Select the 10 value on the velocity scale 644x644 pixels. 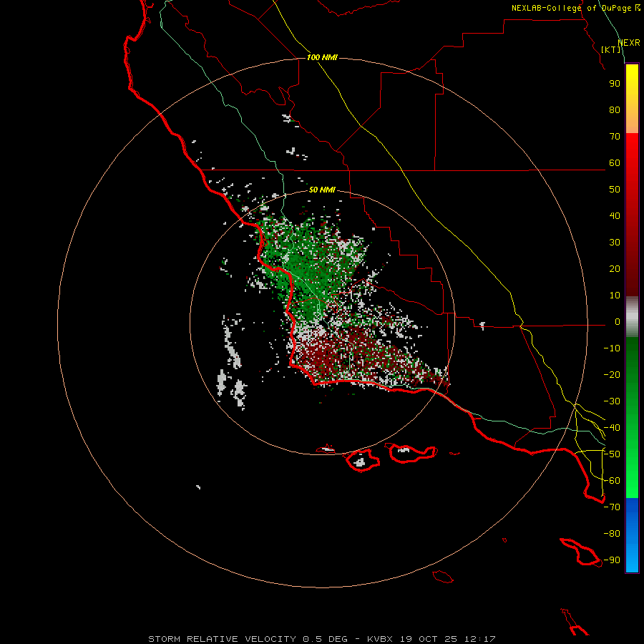[x=615, y=296]
